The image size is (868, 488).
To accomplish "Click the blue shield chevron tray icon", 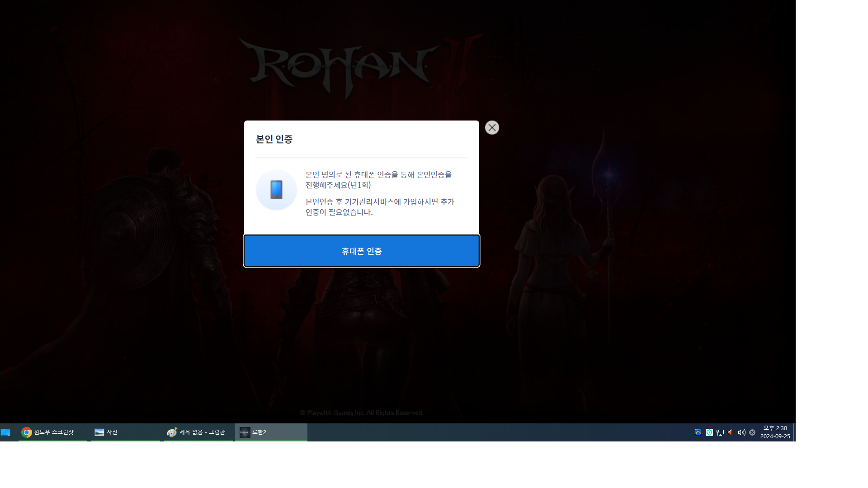I will (698, 432).
